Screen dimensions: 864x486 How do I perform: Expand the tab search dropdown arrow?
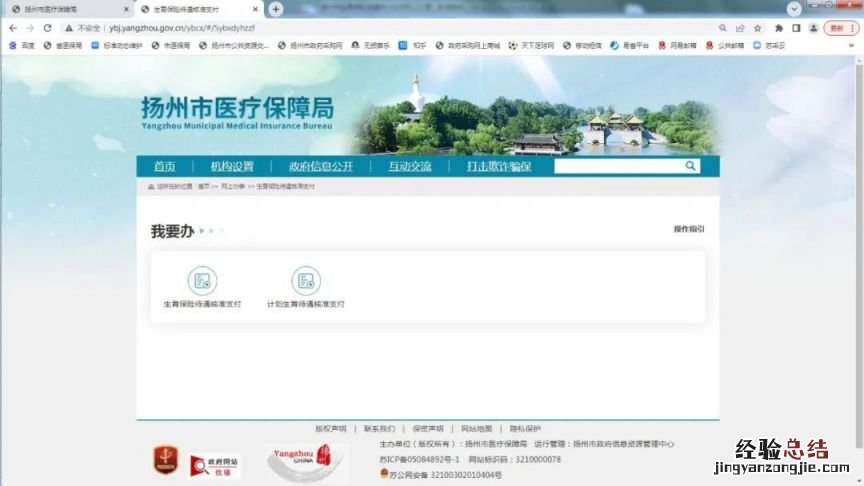coord(793,9)
